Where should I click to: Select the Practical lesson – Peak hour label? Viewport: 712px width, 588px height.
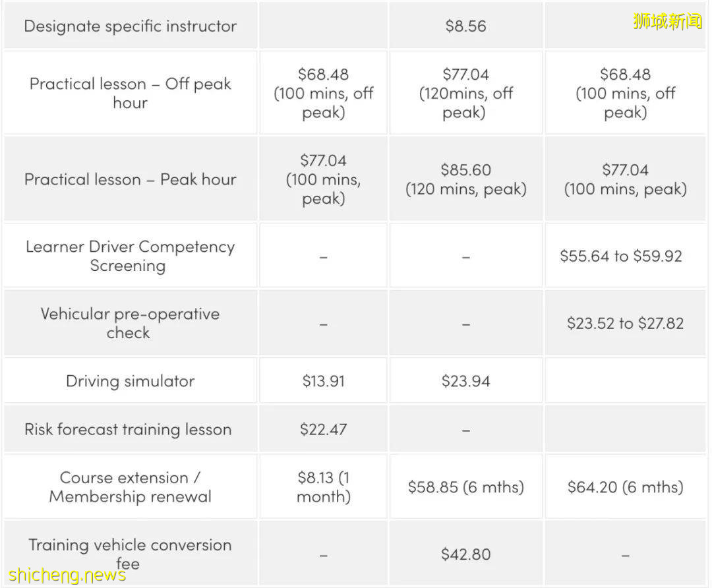click(130, 179)
